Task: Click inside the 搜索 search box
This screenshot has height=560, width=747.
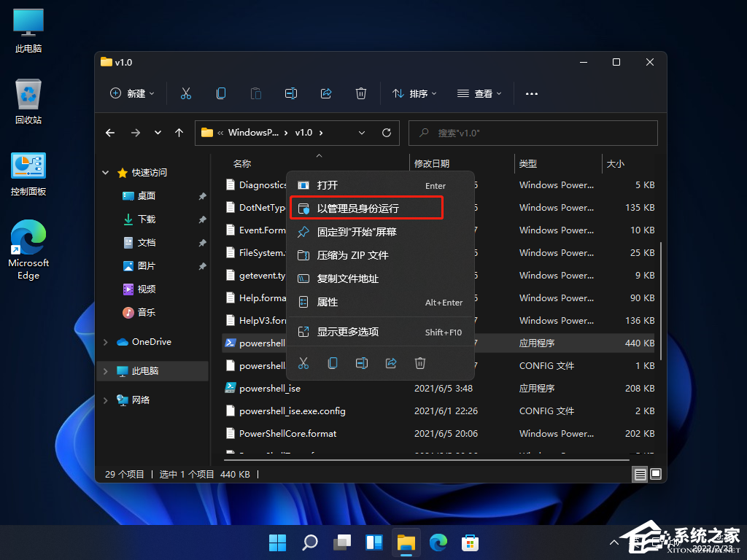Action: (533, 133)
